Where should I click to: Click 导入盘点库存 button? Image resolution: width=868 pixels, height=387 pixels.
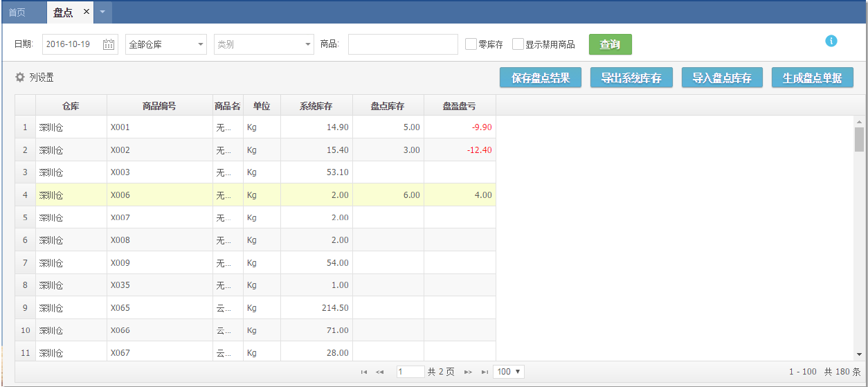(722, 78)
